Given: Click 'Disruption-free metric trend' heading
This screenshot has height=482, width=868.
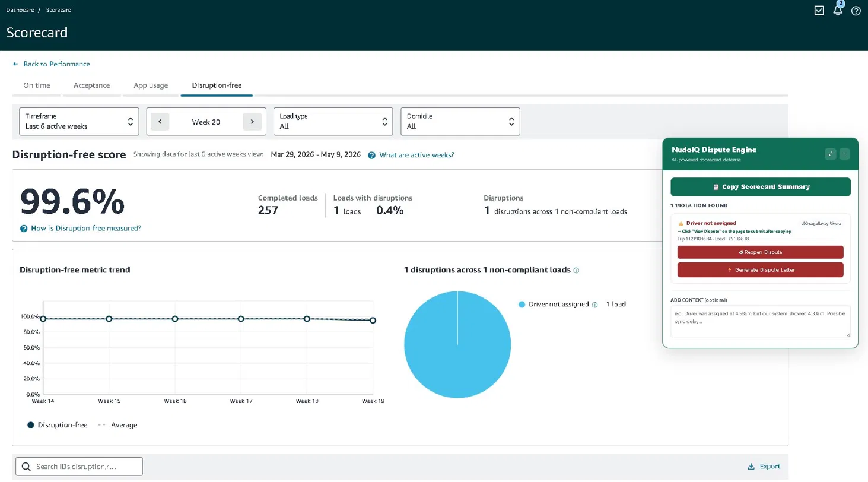Looking at the screenshot, I should pos(75,269).
